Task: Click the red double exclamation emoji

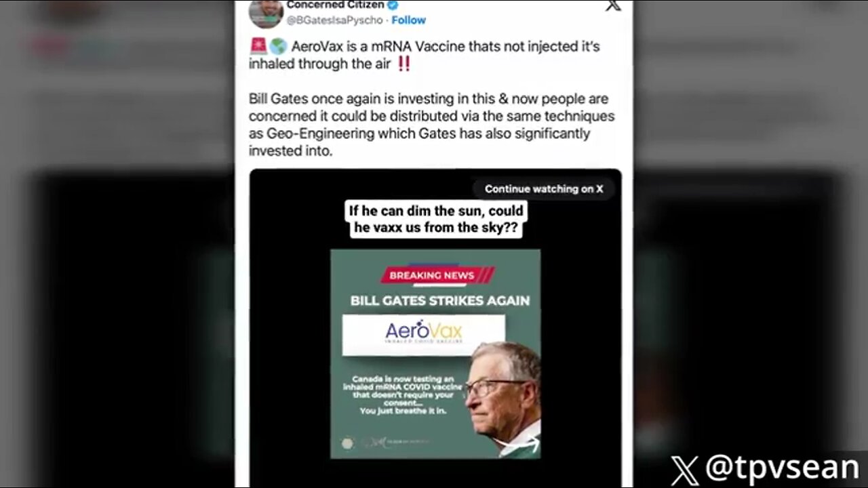Action: (x=403, y=64)
